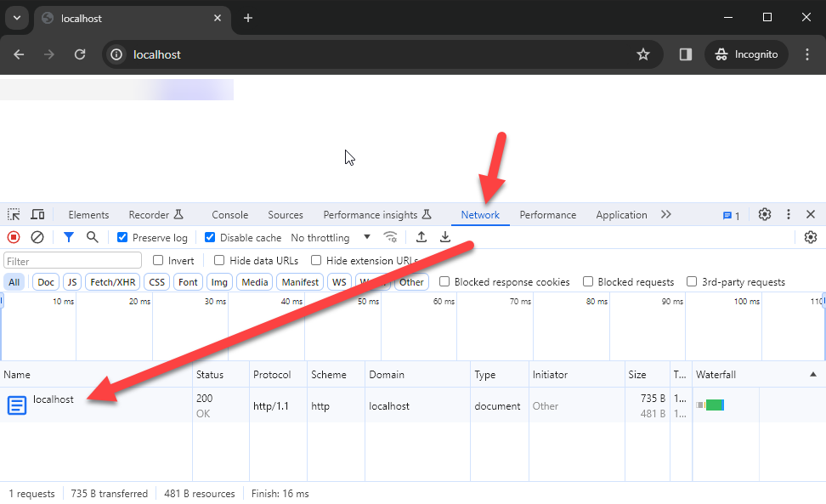The height and width of the screenshot is (504, 826).
Task: Select the Inspect element tool
Action: (x=14, y=214)
